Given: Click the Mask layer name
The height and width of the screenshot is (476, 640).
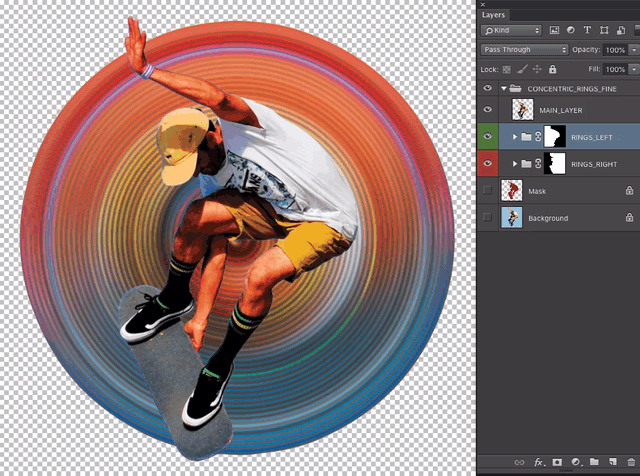Looking at the screenshot, I should click(537, 191).
